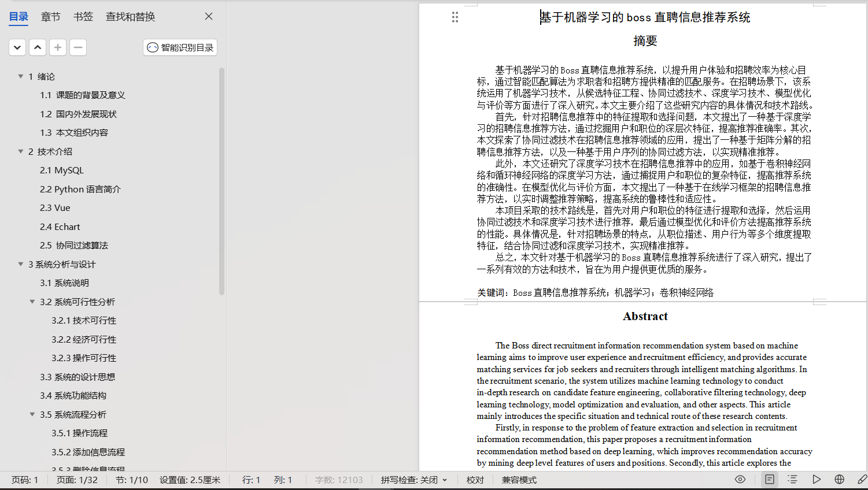Go to 3.2.1 技术可行性
The image size is (868, 490).
84,321
